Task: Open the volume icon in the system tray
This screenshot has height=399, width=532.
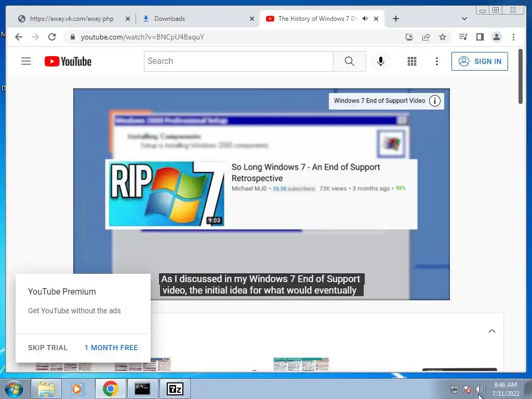Action: click(479, 389)
